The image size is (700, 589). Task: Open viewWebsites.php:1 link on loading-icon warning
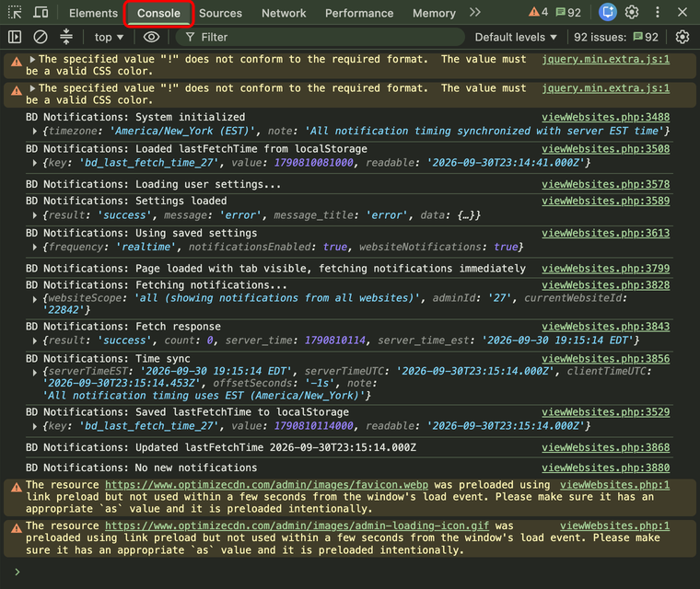614,526
